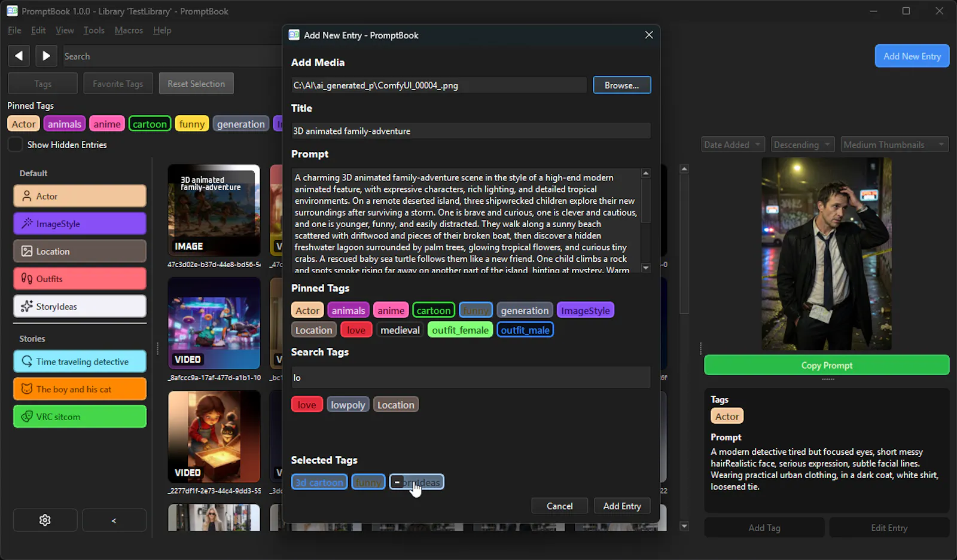Collapse sidebar with the < button
957x560 pixels.
click(114, 521)
